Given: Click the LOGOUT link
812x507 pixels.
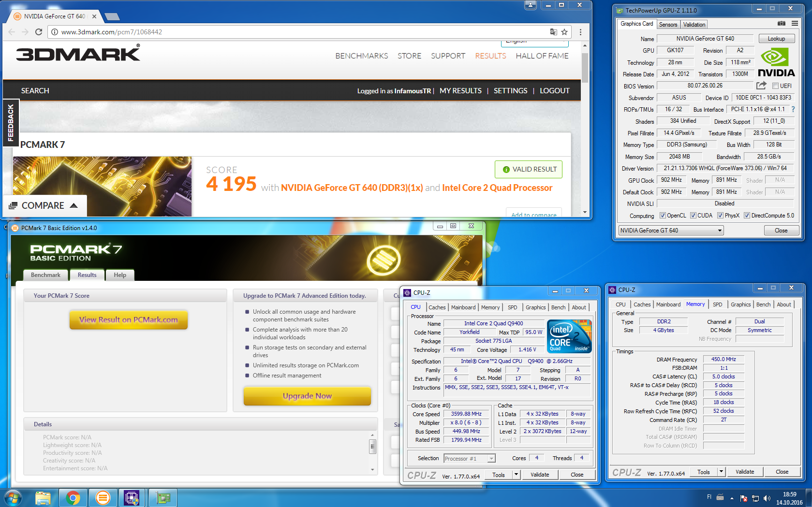Looking at the screenshot, I should [x=555, y=91].
